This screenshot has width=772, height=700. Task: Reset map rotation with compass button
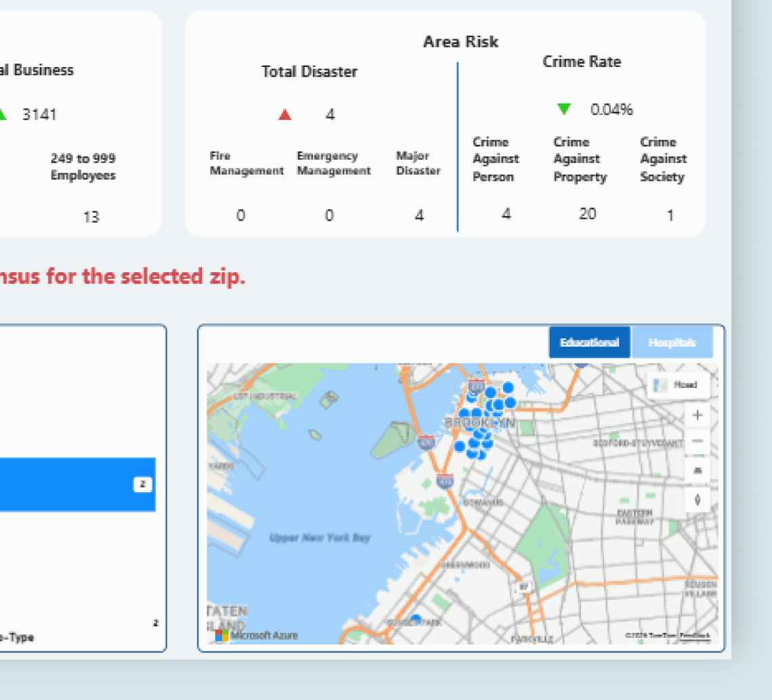pos(697,500)
